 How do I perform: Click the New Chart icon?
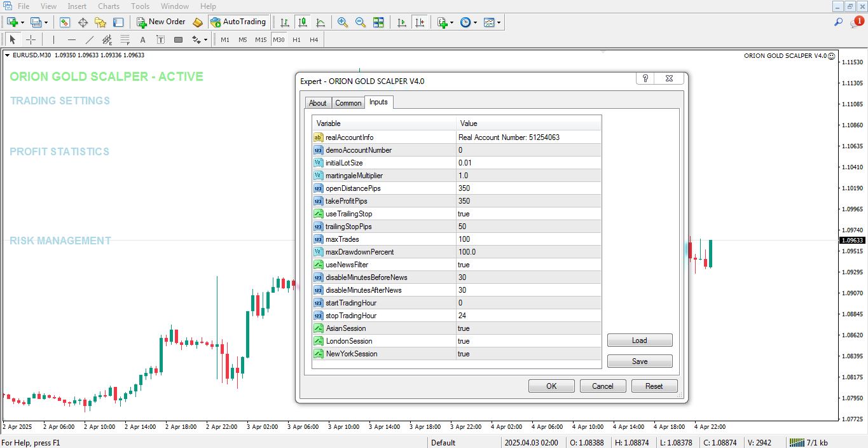pyautogui.click(x=11, y=22)
